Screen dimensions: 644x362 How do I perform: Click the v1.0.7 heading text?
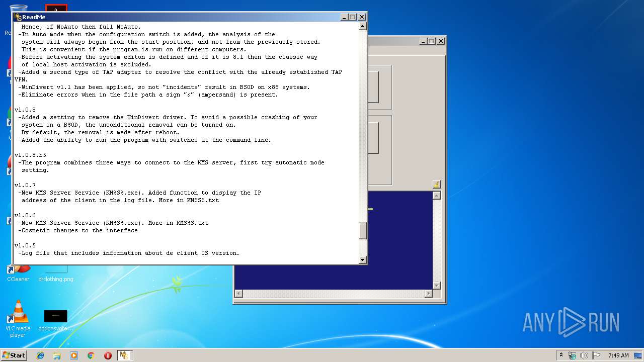[25, 185]
